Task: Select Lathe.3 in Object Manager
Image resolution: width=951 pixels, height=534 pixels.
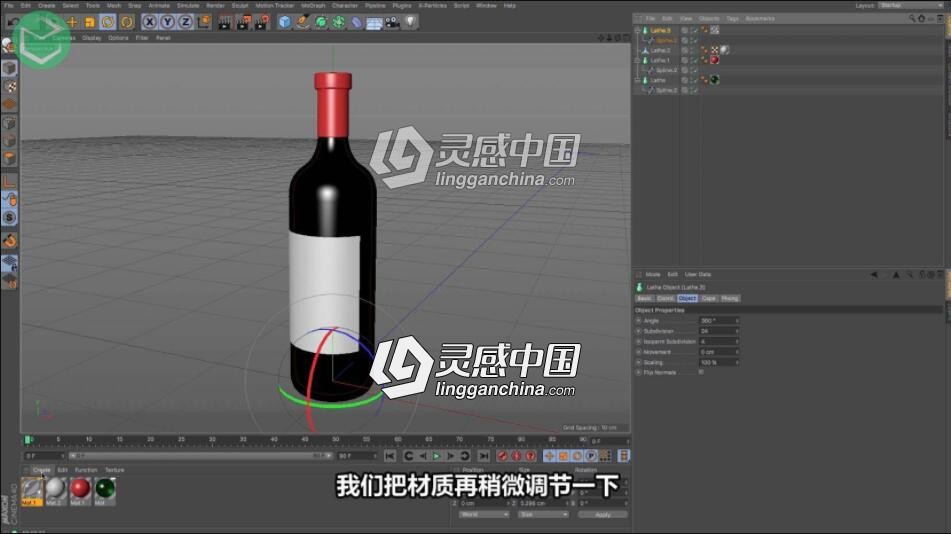Action: (660, 30)
